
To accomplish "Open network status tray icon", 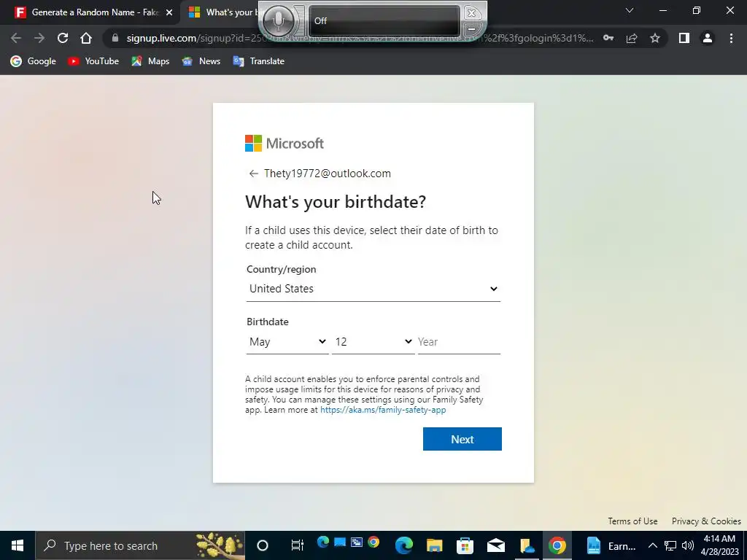I will 670,545.
